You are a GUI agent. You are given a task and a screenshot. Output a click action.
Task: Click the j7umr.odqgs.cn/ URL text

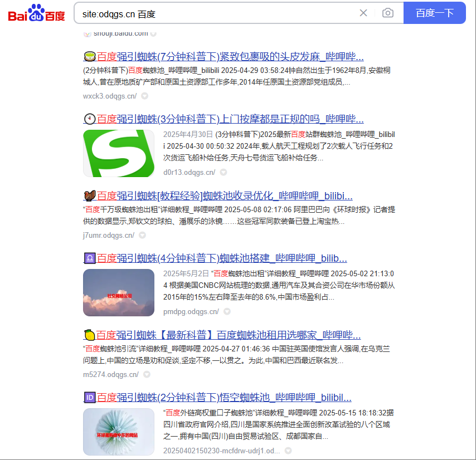[x=109, y=236]
